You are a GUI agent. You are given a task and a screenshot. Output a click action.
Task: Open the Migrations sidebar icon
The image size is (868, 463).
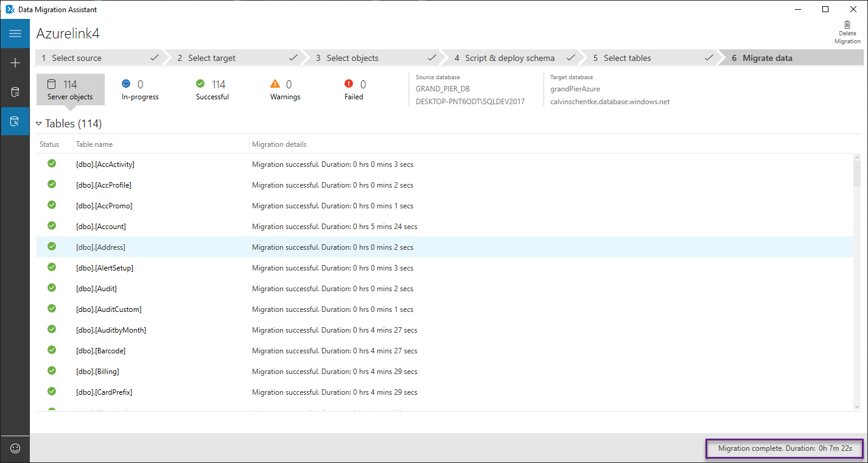[15, 121]
